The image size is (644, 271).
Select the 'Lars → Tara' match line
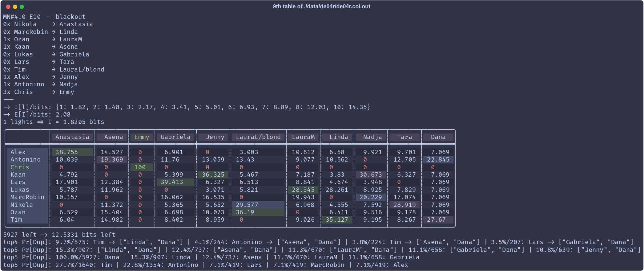38,62
